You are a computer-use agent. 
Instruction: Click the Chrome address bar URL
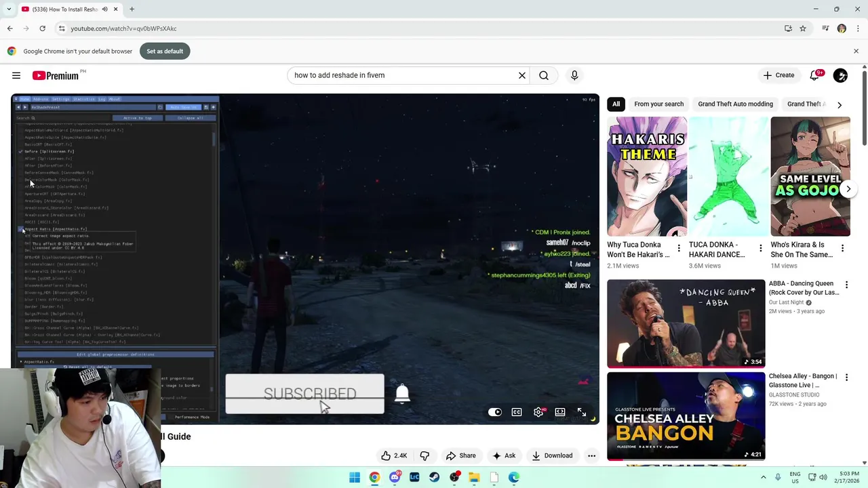pos(123,28)
